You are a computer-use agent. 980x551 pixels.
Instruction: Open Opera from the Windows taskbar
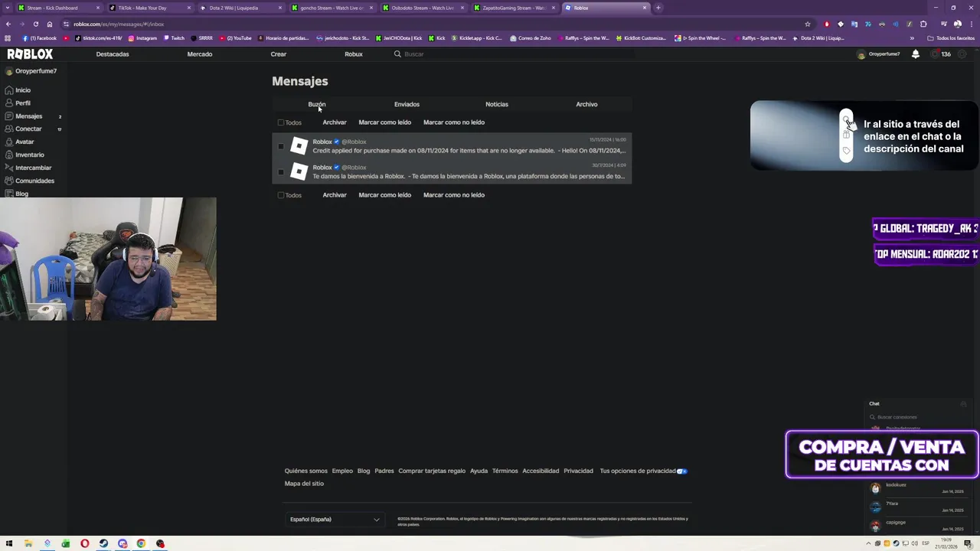coord(84,544)
